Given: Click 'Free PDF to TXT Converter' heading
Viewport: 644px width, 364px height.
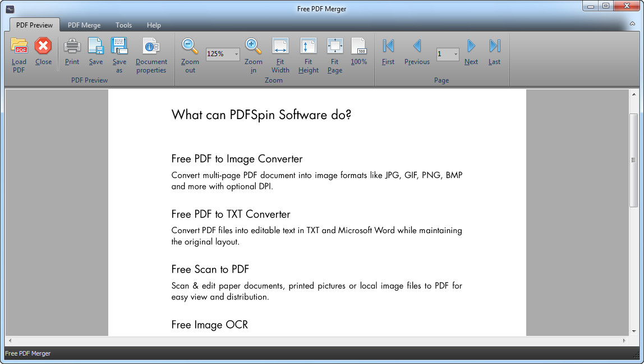Looking at the screenshot, I should [231, 214].
